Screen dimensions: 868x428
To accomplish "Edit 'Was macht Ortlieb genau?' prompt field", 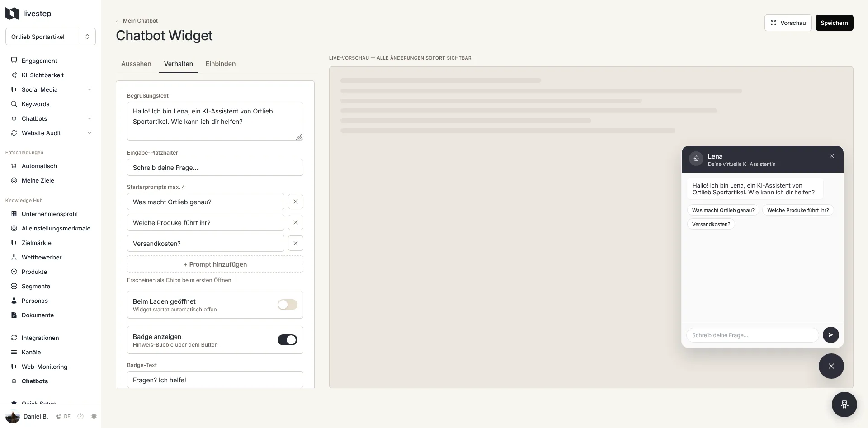I will pos(206,202).
